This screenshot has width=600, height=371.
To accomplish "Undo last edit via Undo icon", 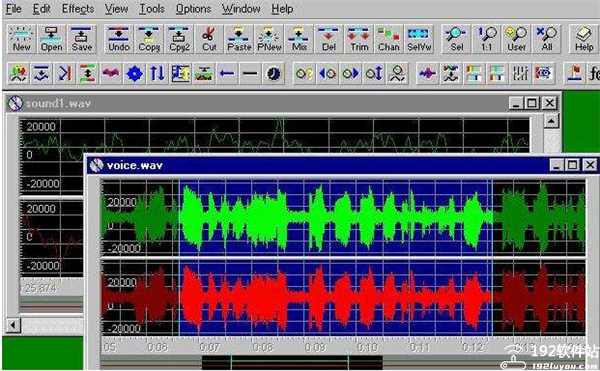I will tap(119, 39).
